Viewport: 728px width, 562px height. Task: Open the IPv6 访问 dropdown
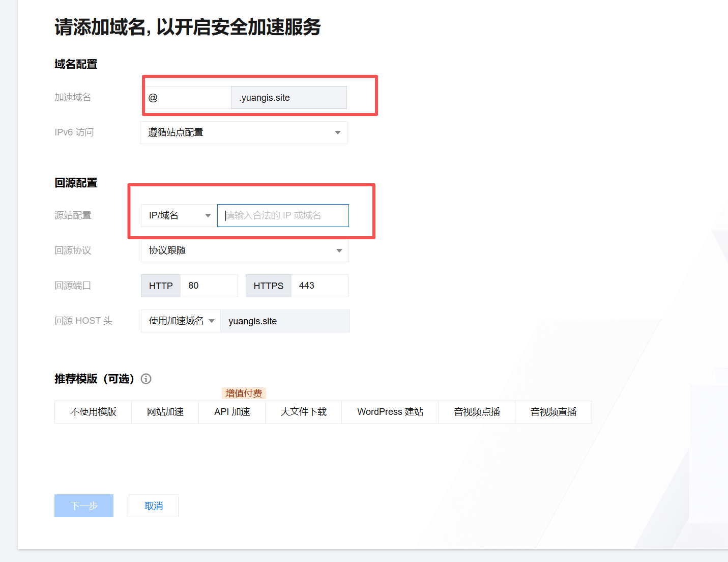pyautogui.click(x=243, y=132)
